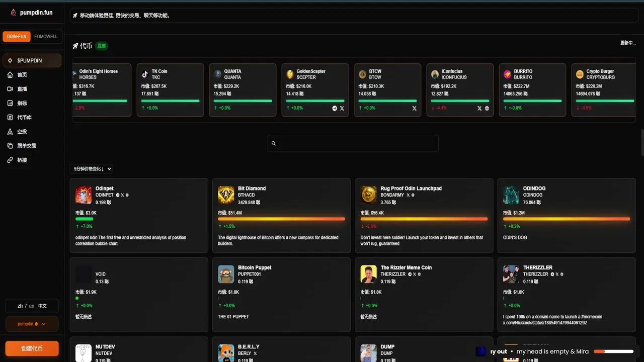Open Telegram icon on GoldenScepter card
Screen dimensions: 644x362
click(335, 108)
